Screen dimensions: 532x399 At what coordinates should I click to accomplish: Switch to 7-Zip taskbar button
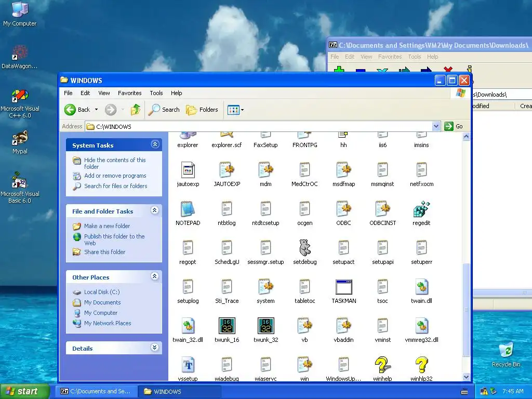click(96, 391)
